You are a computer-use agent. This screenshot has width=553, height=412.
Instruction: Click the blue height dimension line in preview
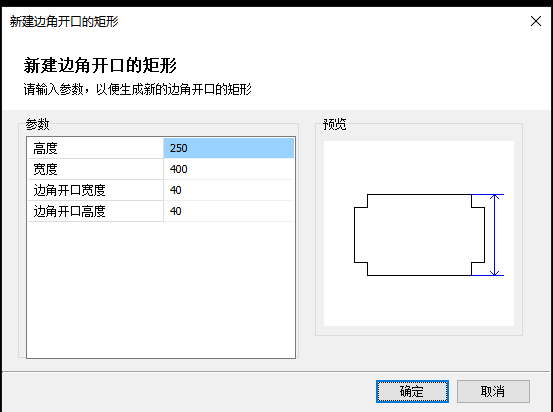(x=495, y=235)
